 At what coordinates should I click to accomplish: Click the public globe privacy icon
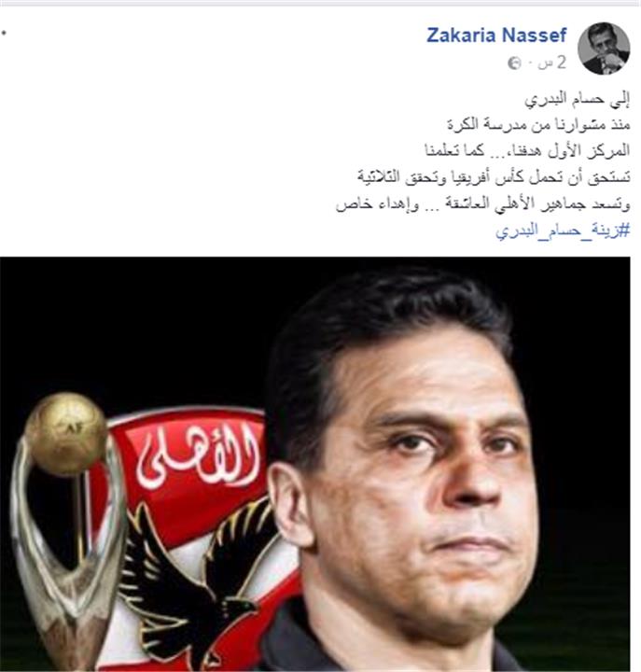coord(514,63)
